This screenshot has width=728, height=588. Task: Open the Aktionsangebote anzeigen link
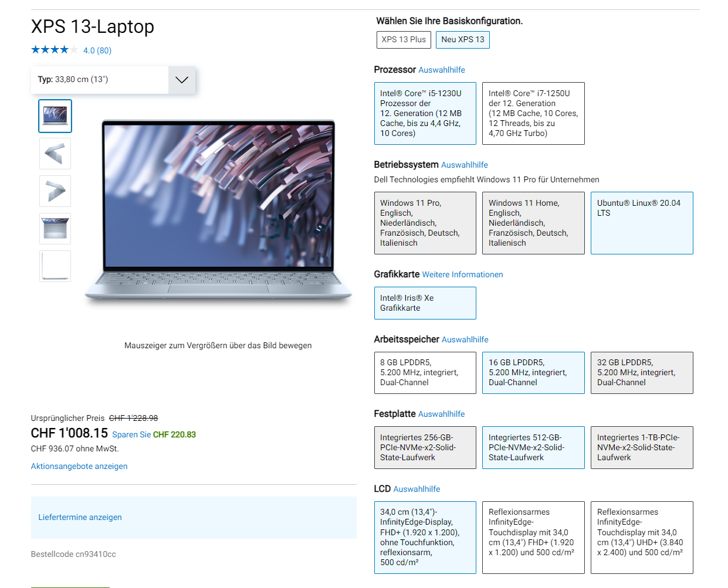click(79, 466)
